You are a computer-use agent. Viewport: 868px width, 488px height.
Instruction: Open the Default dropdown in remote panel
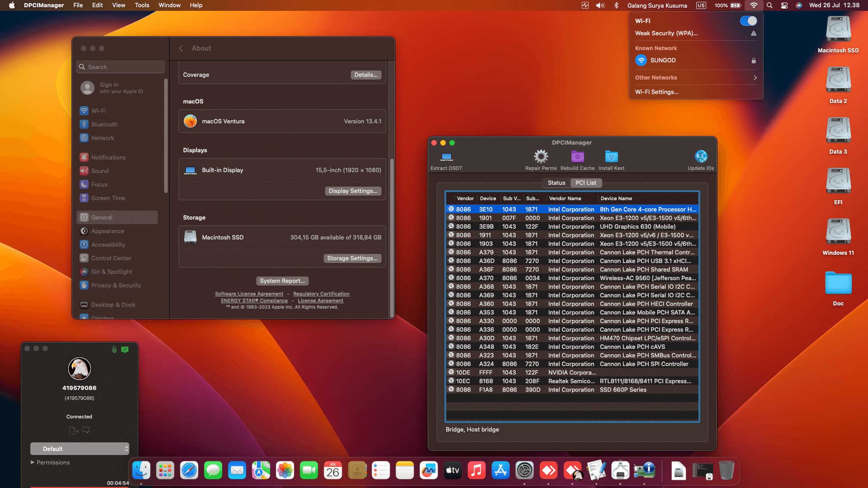(x=80, y=449)
